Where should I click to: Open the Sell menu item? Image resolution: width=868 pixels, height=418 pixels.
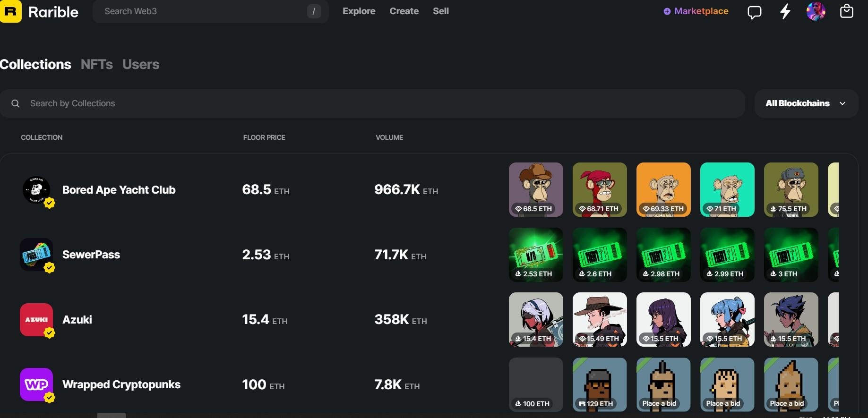point(441,11)
